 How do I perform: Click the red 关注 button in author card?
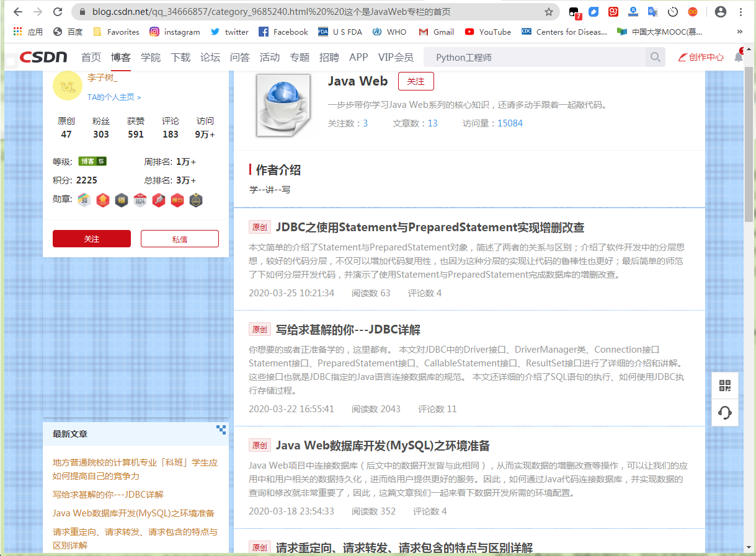coord(92,239)
